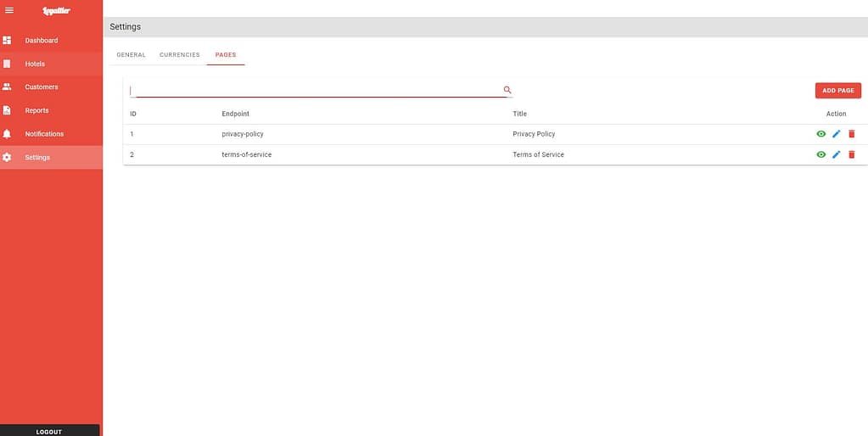Open the Customers sidebar item
This screenshot has width=868, height=436.
pyautogui.click(x=42, y=87)
